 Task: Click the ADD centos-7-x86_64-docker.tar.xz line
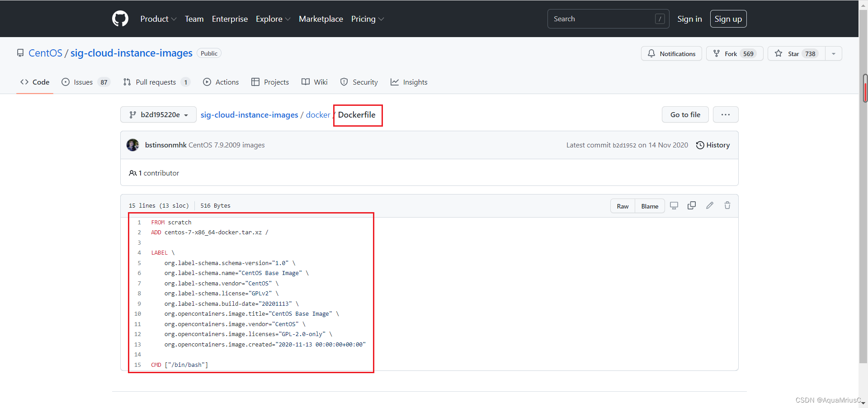pos(210,232)
